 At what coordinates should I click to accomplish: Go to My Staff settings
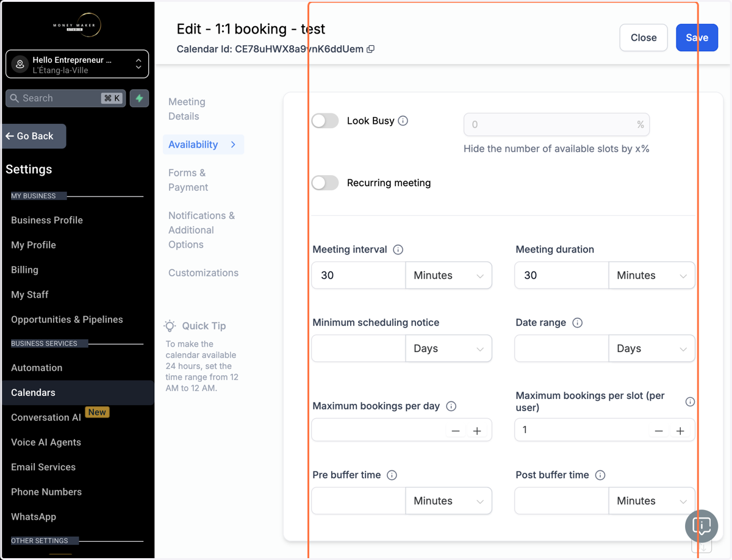[29, 295]
